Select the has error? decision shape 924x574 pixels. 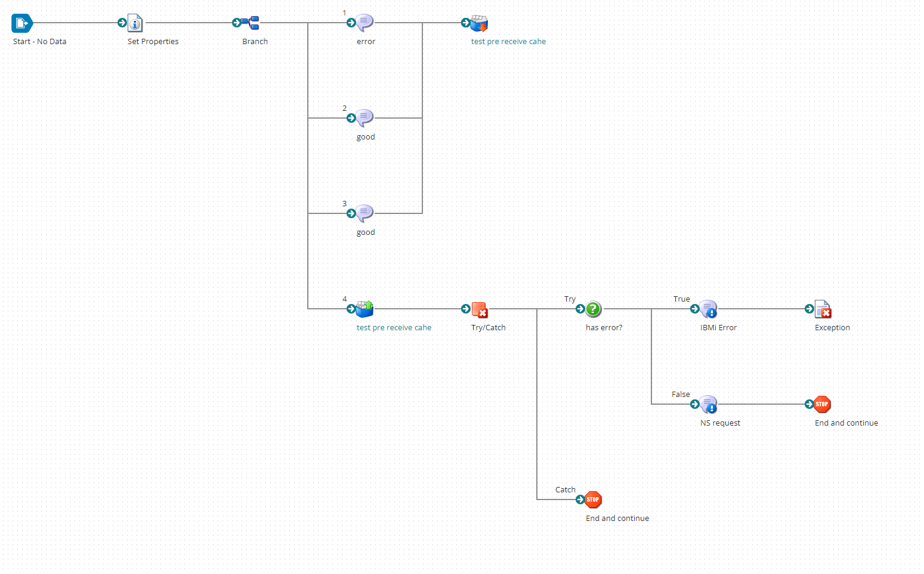coord(592,309)
